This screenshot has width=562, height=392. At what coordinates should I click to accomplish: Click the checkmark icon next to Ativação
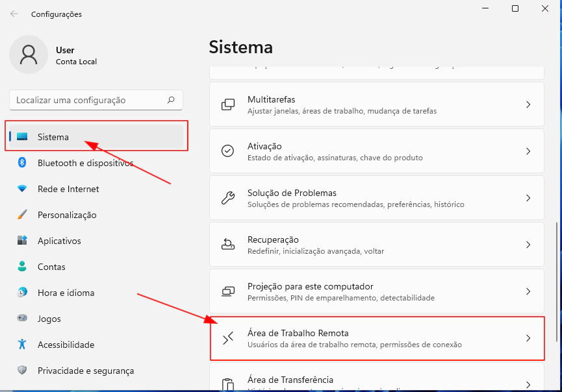tap(228, 151)
